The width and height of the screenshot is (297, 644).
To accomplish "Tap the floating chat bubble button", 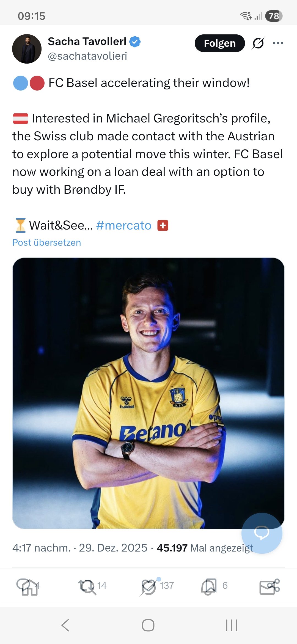I will coord(262,533).
